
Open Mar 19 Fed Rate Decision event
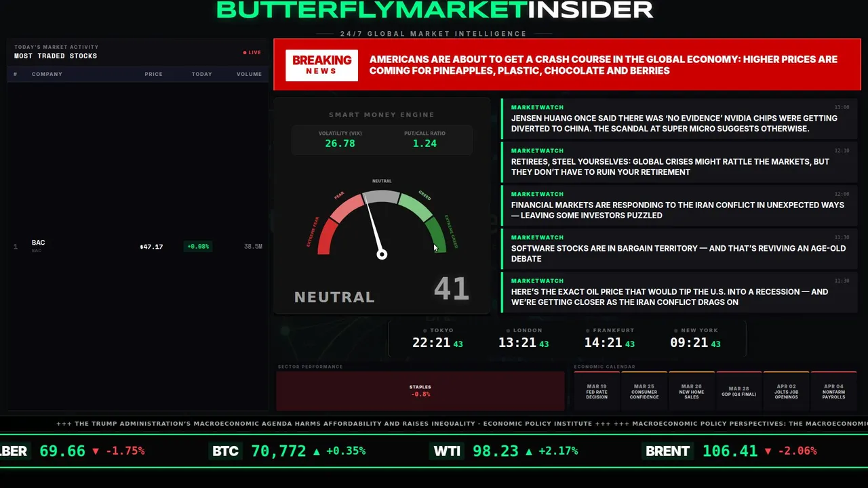tap(597, 391)
